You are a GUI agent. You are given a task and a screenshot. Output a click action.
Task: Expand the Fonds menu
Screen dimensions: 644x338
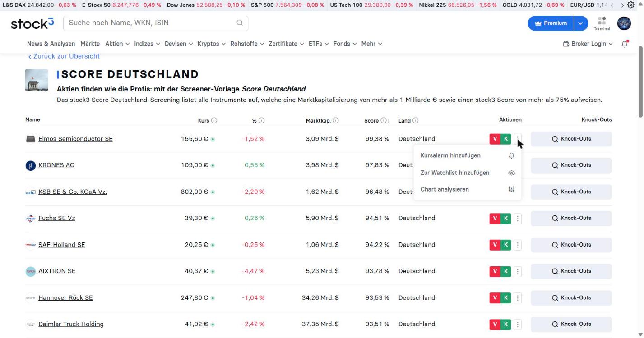tap(345, 44)
